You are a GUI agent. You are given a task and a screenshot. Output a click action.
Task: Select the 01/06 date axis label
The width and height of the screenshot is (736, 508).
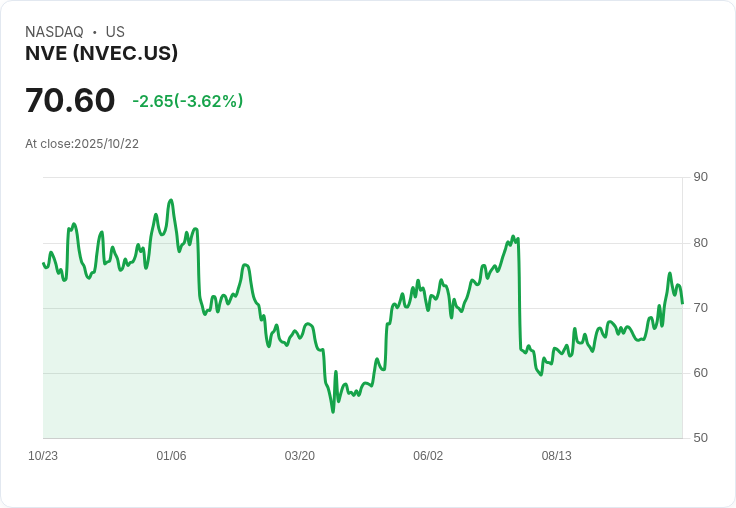pyautogui.click(x=171, y=456)
